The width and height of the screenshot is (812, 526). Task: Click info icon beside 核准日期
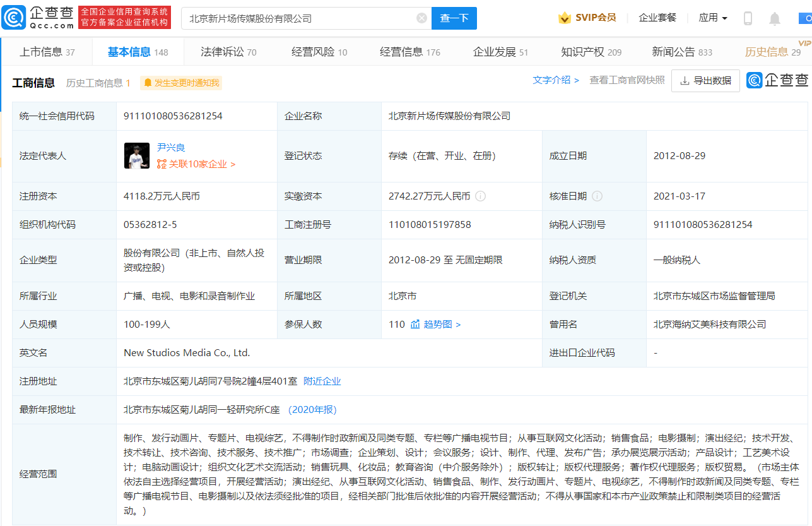(x=597, y=196)
